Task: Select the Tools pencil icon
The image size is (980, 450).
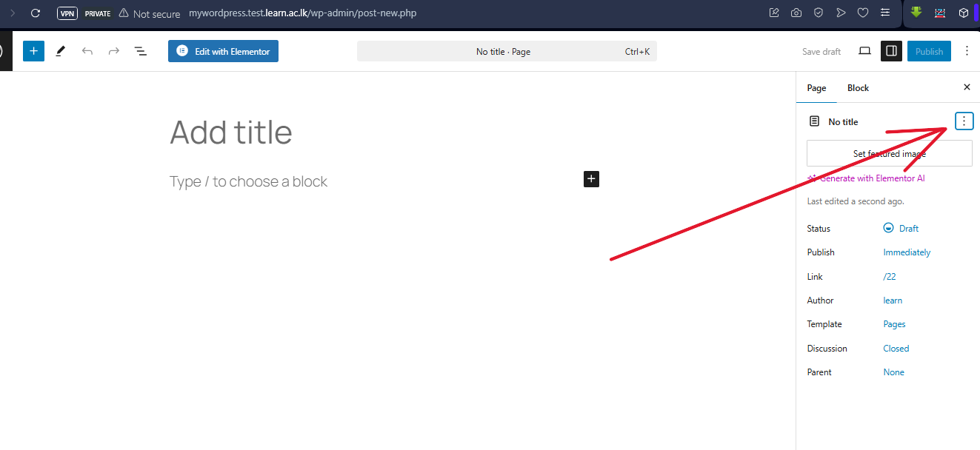Action: pyautogui.click(x=61, y=51)
